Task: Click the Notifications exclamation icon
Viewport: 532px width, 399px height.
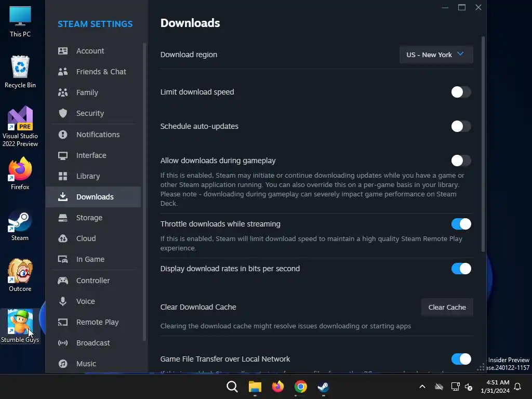Action: tap(63, 135)
